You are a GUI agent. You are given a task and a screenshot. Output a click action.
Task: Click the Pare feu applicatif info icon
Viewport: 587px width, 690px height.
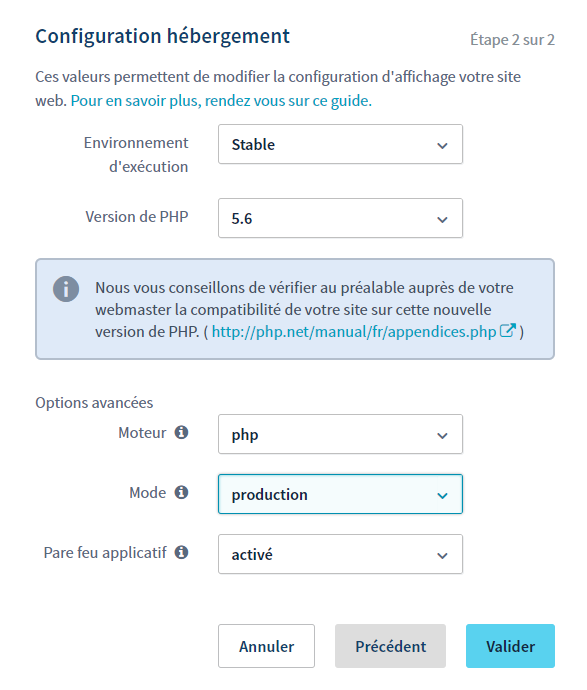181,552
